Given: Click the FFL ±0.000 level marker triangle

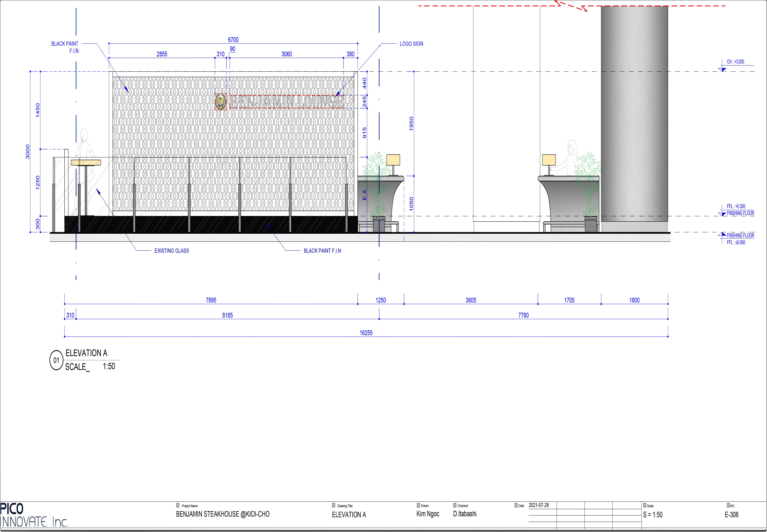Looking at the screenshot, I should click(722, 234).
